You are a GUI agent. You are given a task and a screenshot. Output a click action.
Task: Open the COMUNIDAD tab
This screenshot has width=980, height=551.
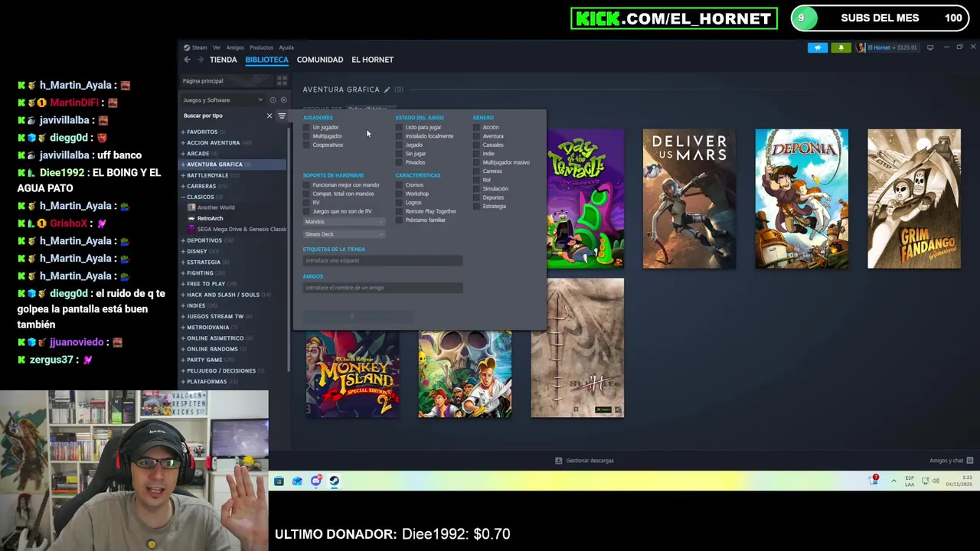pyautogui.click(x=320, y=60)
